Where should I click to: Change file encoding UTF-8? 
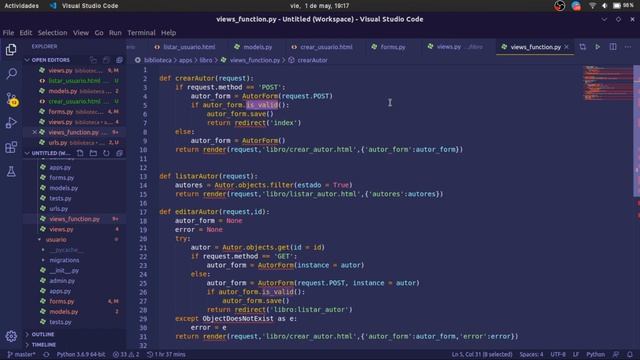[x=558, y=354]
